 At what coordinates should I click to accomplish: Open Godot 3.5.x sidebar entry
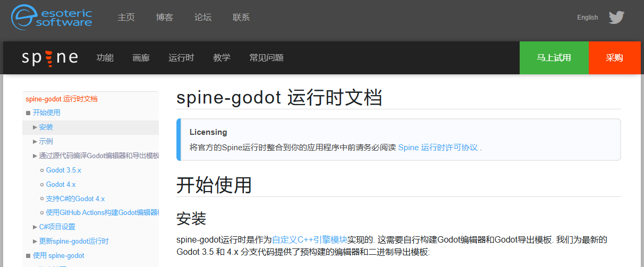(64, 170)
